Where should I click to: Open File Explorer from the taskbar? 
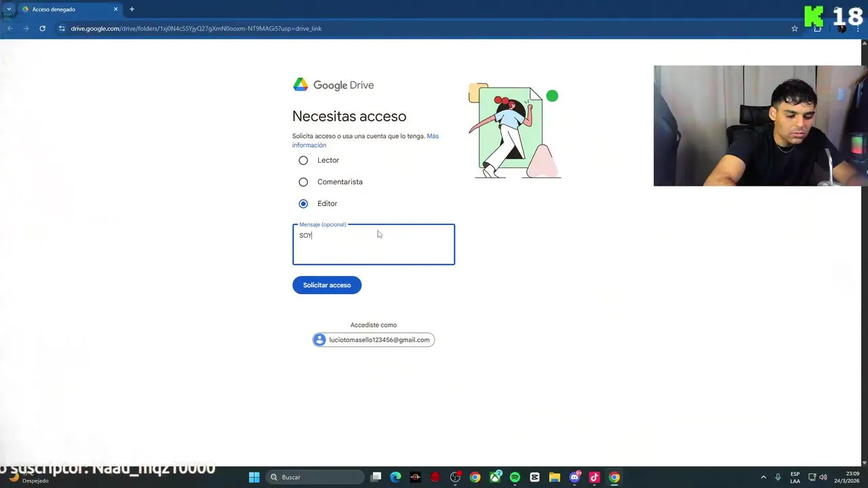tap(554, 477)
